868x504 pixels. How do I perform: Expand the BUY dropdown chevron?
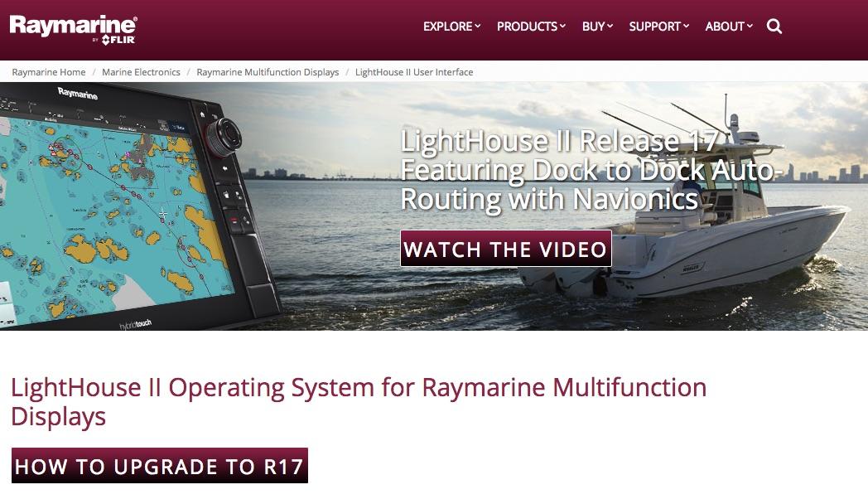pyautogui.click(x=610, y=26)
